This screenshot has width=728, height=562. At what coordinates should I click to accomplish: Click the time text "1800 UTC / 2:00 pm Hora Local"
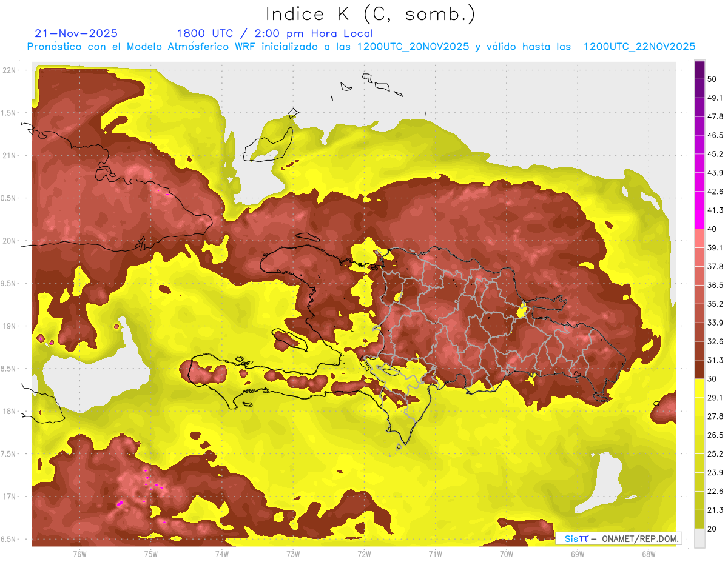[x=275, y=33]
